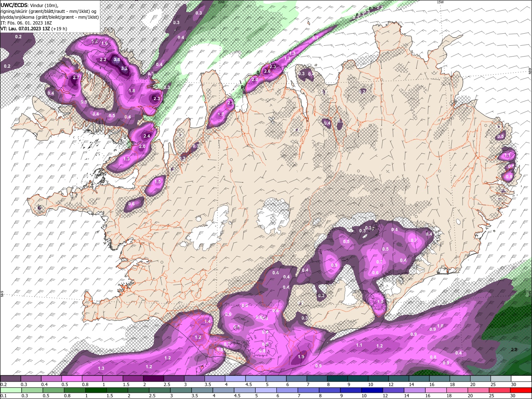Image resolution: width=532 pixels, height=399 pixels.
Task: Click the upper legend swatch labeled 2.5
Action: coord(173,379)
